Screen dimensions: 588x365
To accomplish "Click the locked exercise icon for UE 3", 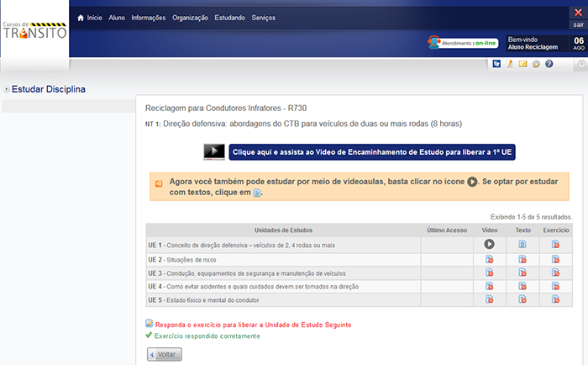I will [x=555, y=273].
